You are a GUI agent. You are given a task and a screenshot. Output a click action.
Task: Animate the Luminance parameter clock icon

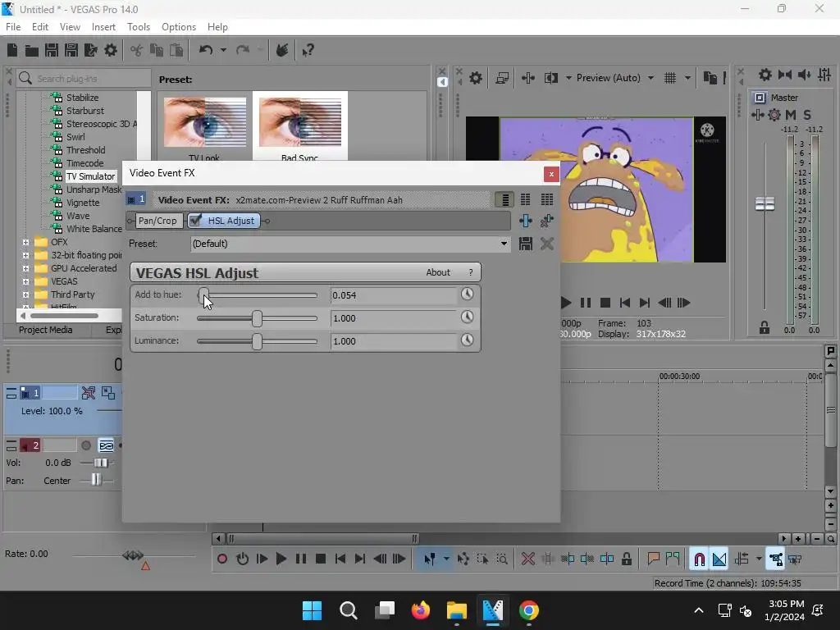pyautogui.click(x=467, y=340)
